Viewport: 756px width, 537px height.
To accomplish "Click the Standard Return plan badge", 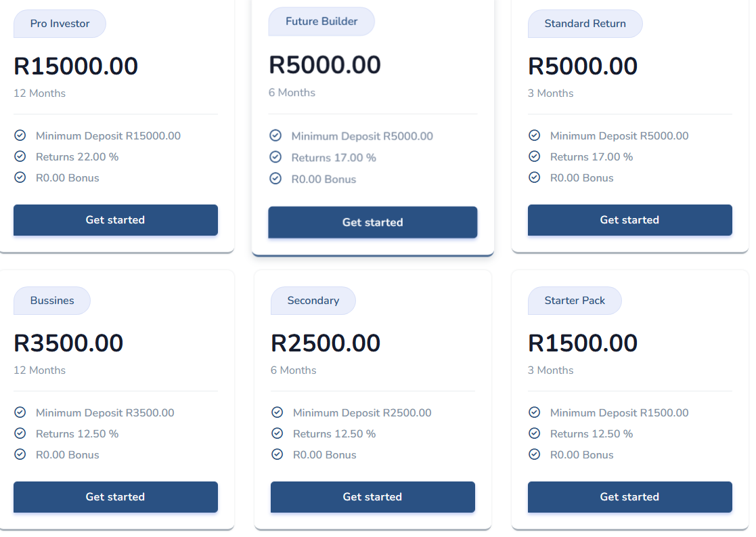I will click(x=585, y=24).
